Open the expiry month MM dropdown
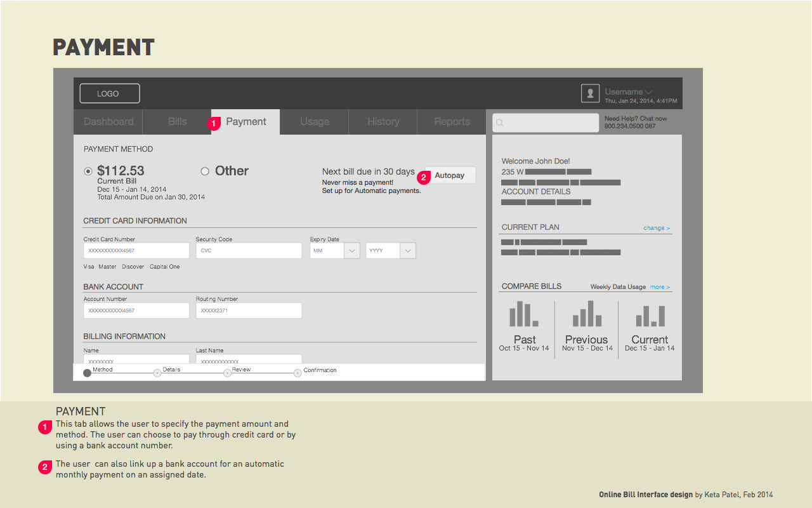The height and width of the screenshot is (508, 812). coord(335,251)
